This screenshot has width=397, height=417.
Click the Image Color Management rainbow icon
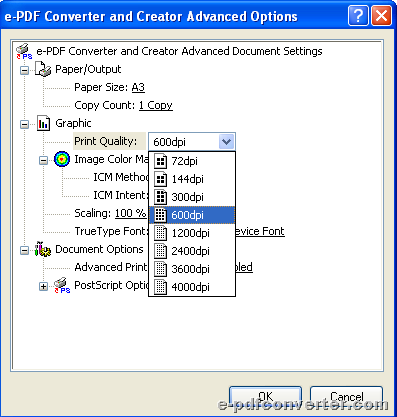click(x=62, y=159)
